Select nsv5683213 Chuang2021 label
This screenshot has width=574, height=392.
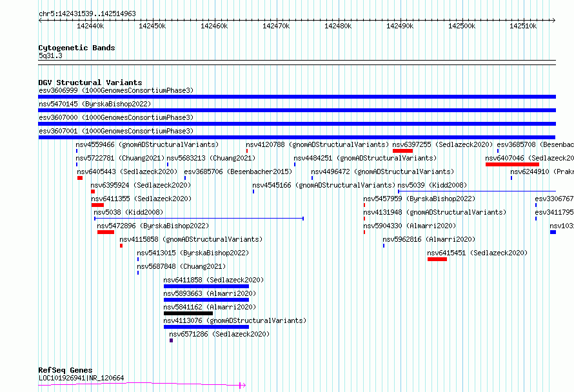pos(212,158)
